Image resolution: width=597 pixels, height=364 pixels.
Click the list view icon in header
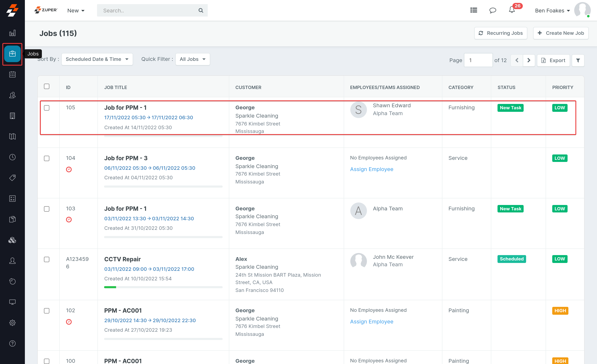pos(474,10)
